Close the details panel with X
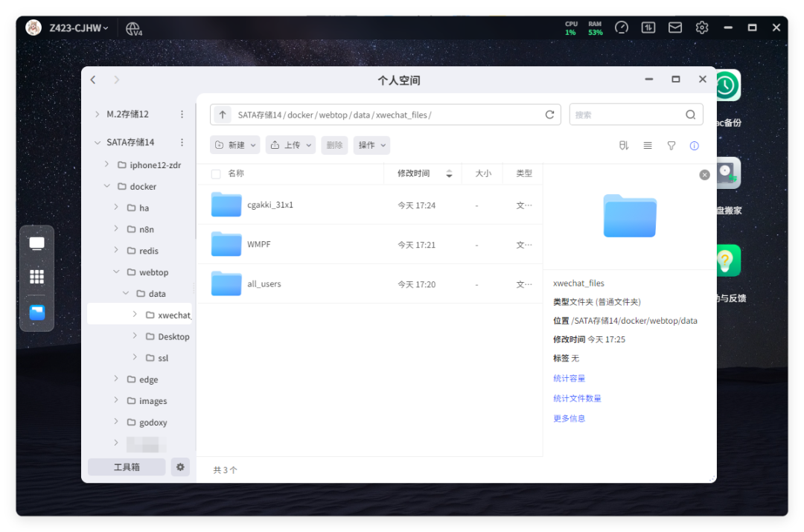This screenshot has height=532, width=804. coord(704,175)
